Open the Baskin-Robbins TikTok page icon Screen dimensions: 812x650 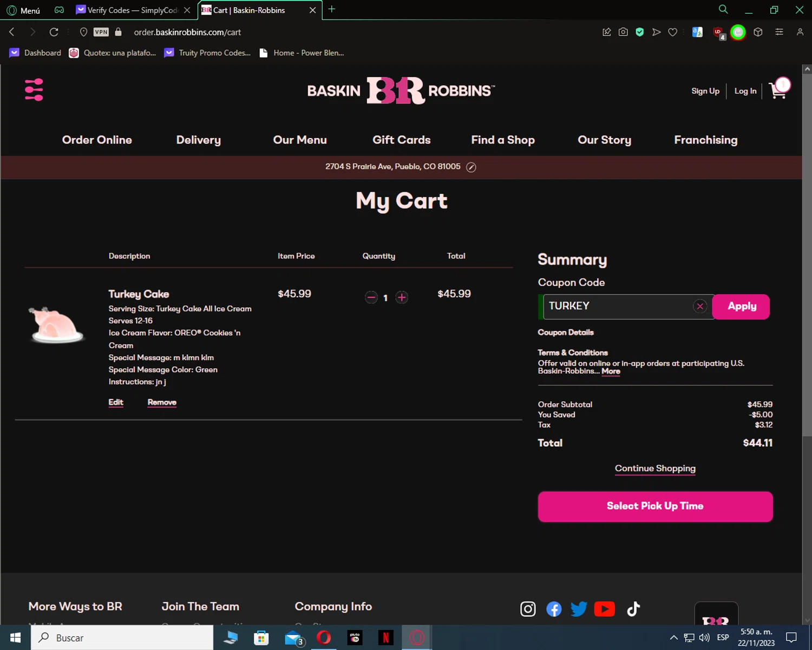[633, 609]
